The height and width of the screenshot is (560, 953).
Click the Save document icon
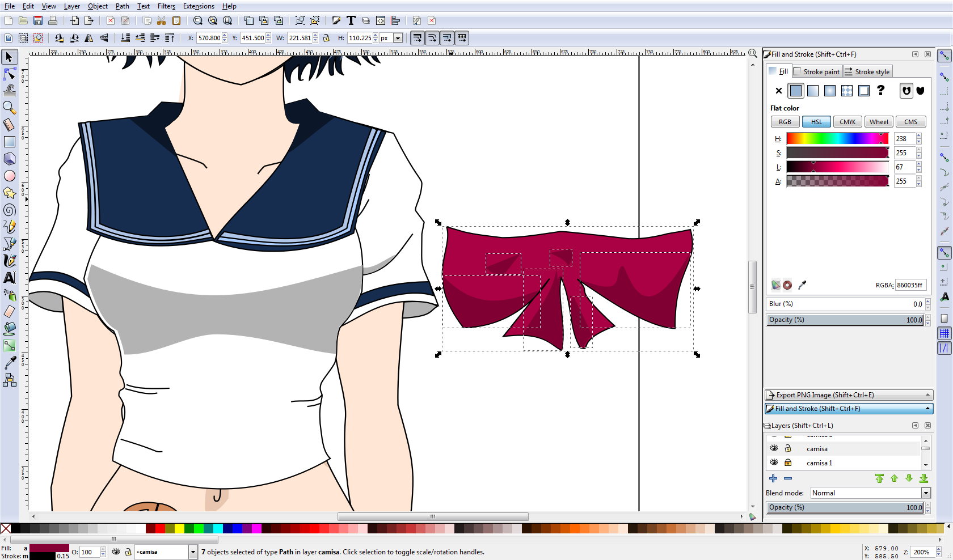pyautogui.click(x=38, y=20)
